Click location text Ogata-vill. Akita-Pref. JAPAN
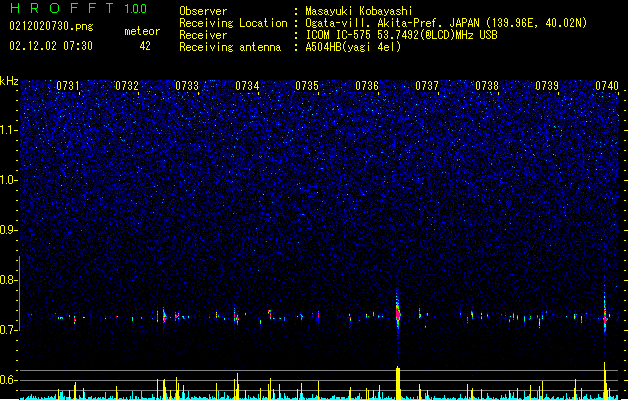 [393, 23]
